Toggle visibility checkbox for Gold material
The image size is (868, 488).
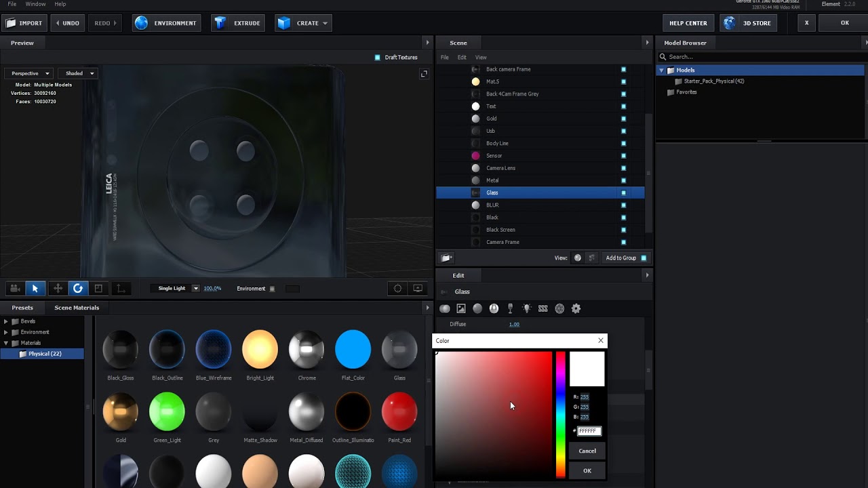point(623,119)
